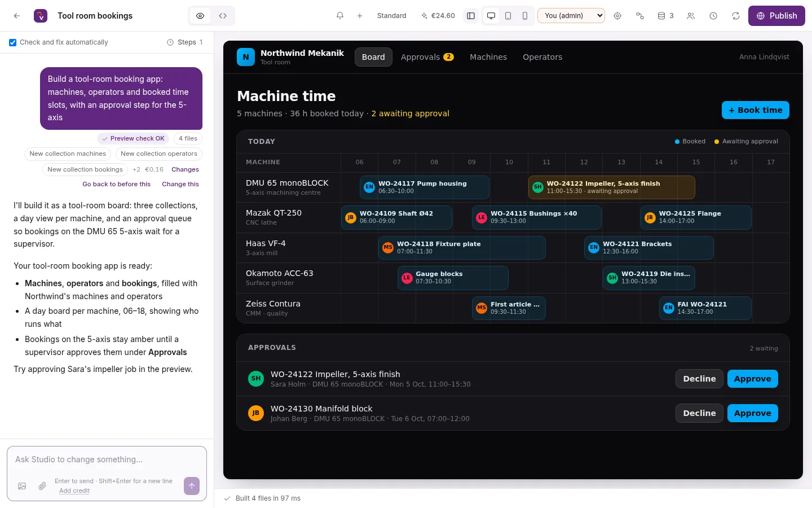Click the Book time button

(756, 110)
